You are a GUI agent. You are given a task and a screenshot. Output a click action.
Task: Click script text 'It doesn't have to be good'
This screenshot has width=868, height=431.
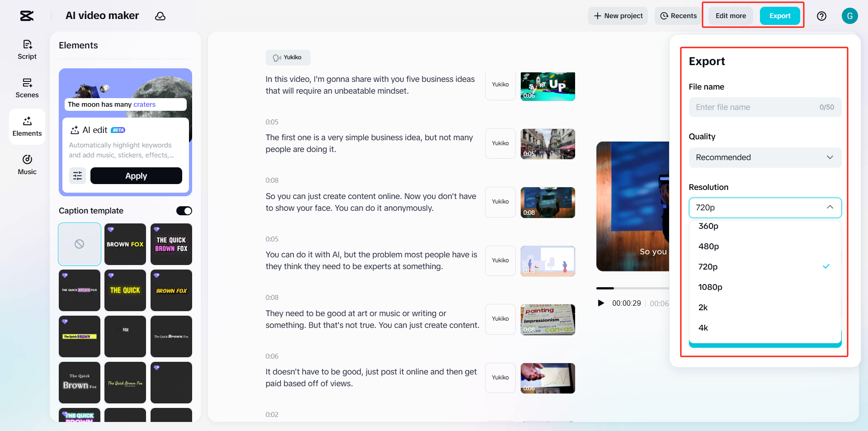pyautogui.click(x=371, y=378)
